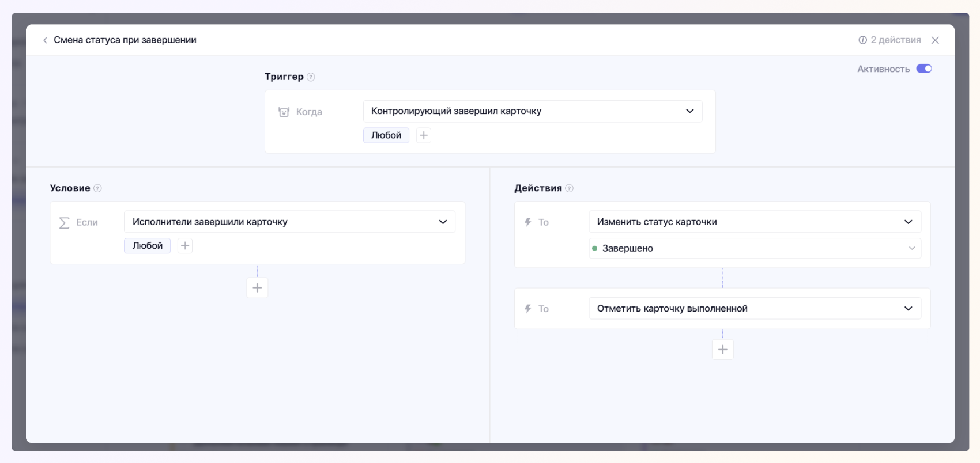Click the automation title Смена статуса при завершении
The width and height of the screenshot is (980, 463).
point(125,40)
